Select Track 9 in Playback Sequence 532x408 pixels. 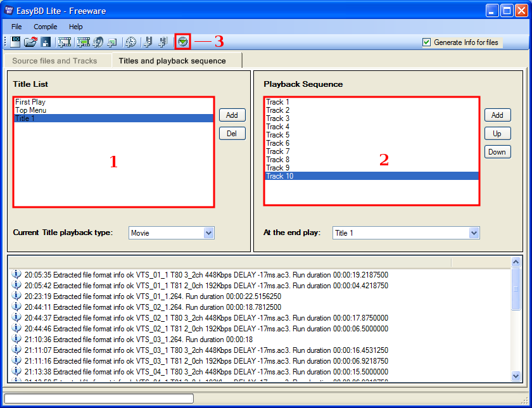[x=372, y=168]
